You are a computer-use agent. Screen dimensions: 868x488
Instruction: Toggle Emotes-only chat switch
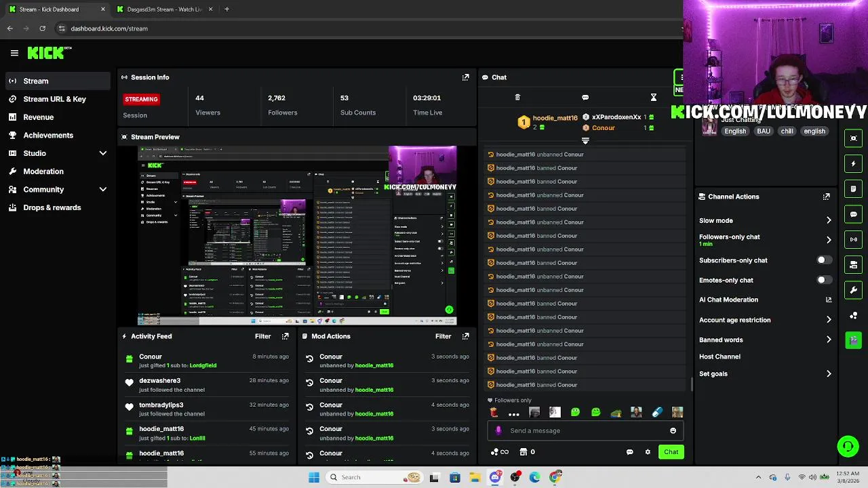tap(823, 280)
